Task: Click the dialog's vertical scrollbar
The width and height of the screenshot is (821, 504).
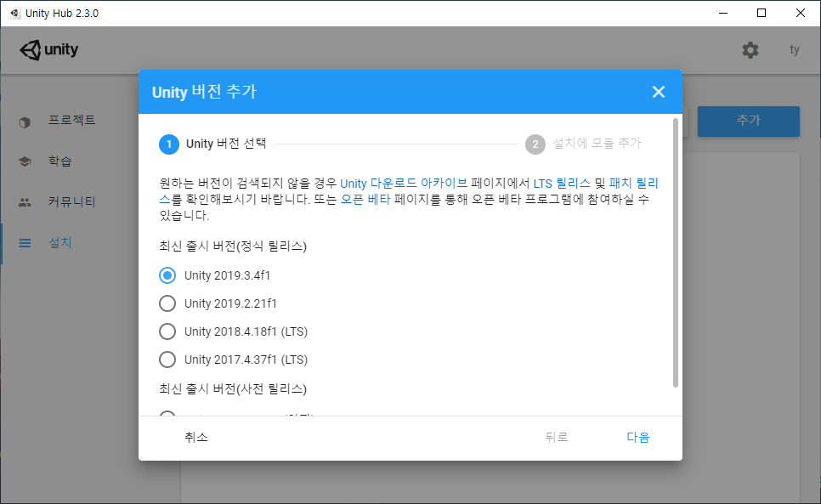Action: (676, 252)
